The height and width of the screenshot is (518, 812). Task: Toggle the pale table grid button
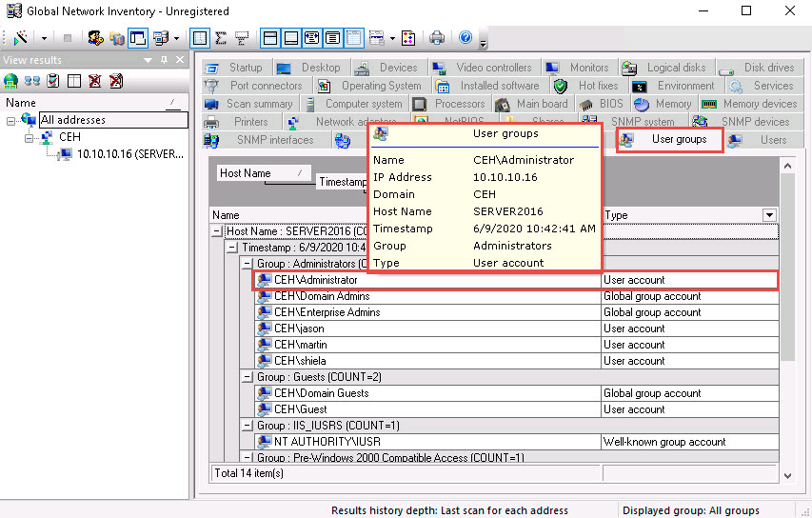click(354, 38)
